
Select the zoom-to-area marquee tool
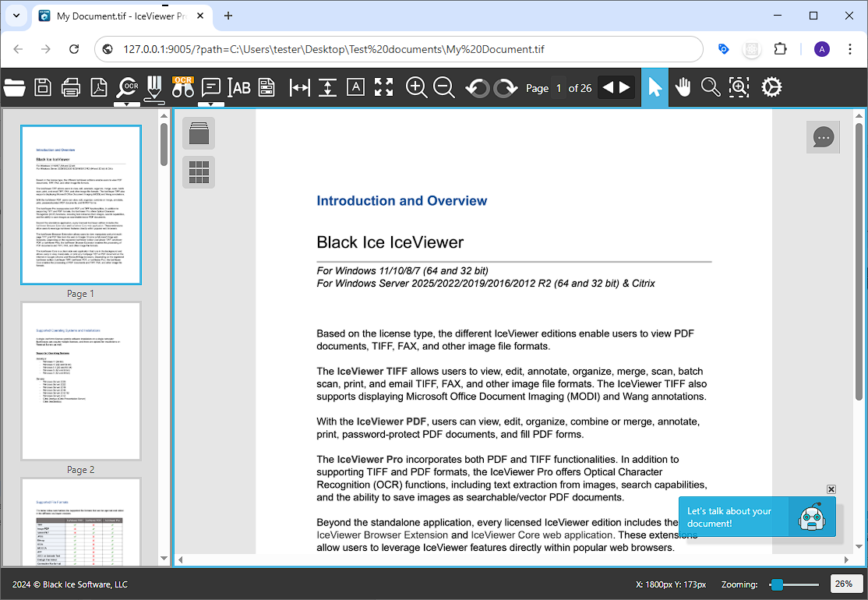coord(739,87)
